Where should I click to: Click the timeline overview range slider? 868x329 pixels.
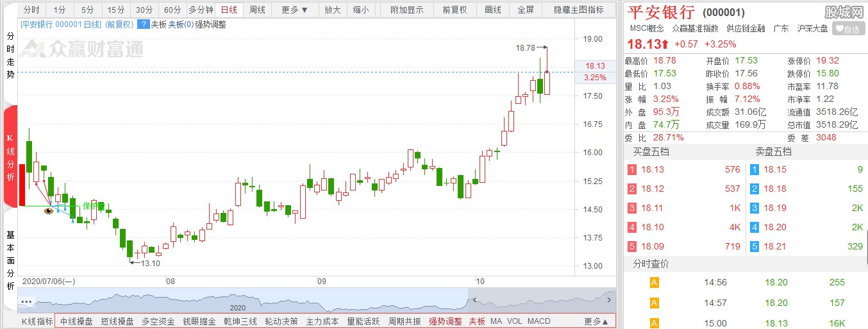(542, 299)
